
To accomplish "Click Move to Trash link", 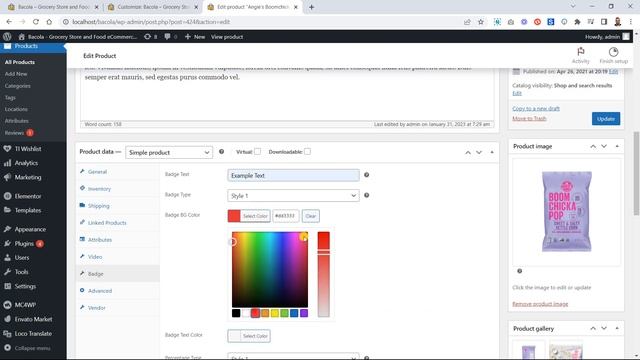I will (x=529, y=118).
